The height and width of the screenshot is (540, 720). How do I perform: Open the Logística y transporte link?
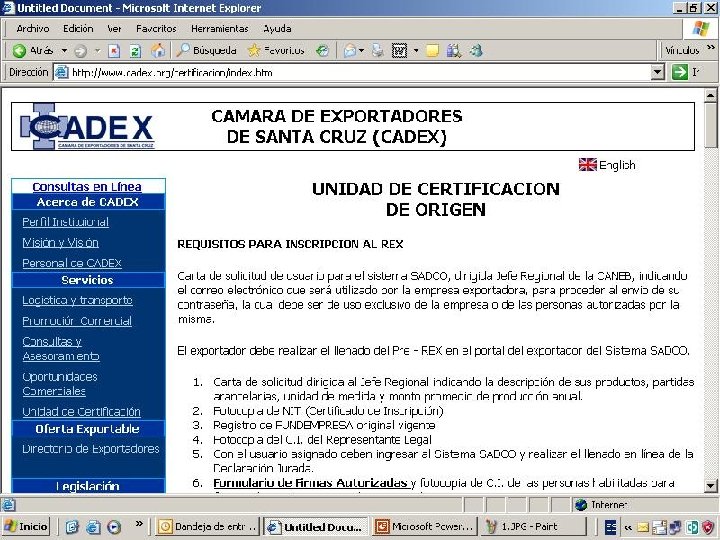(x=77, y=300)
